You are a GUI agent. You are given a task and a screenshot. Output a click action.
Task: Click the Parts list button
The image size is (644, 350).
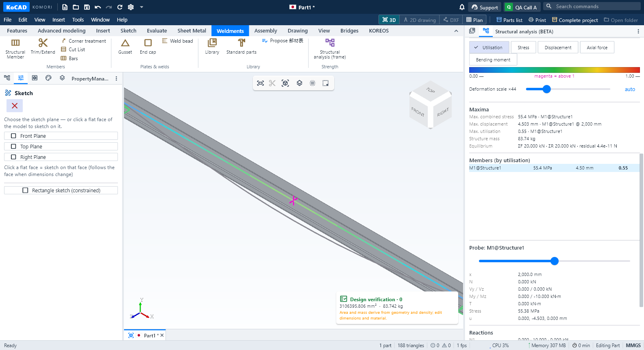click(509, 20)
